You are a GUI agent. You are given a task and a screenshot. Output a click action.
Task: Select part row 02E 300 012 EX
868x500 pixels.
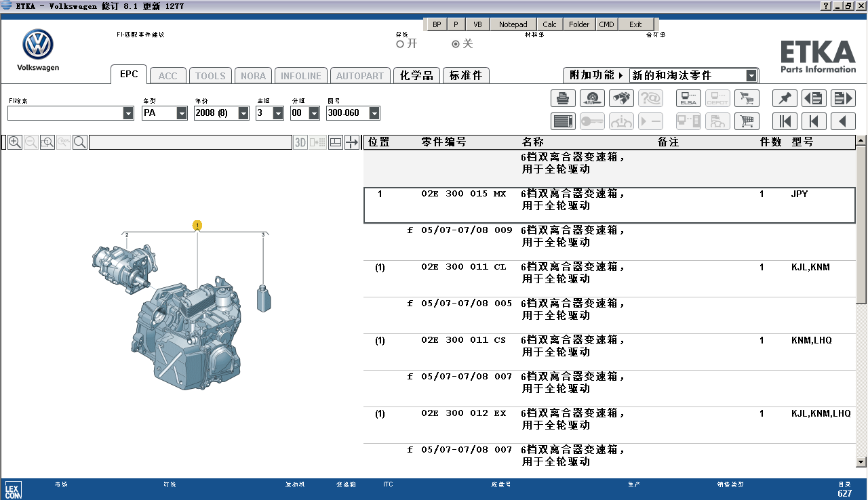[609, 425]
